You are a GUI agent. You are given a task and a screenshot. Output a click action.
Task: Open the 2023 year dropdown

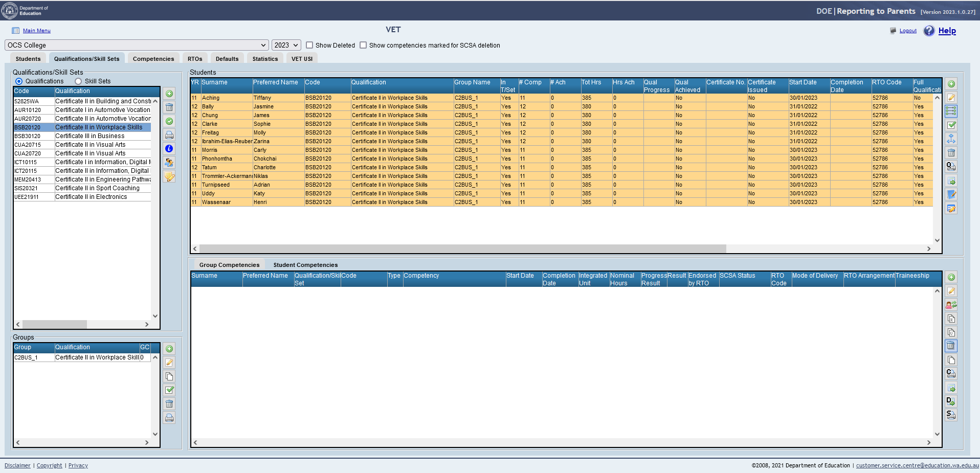(285, 45)
